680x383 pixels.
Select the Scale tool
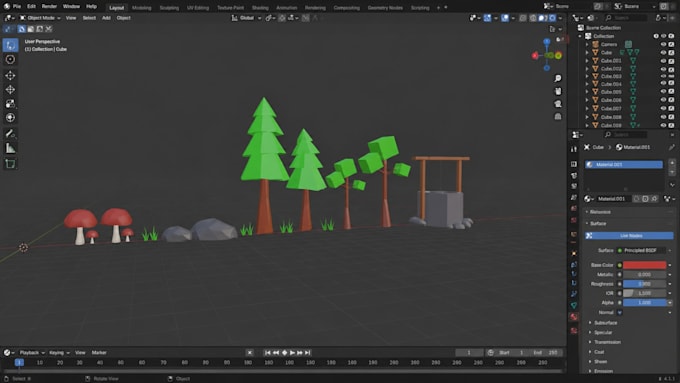pyautogui.click(x=10, y=104)
